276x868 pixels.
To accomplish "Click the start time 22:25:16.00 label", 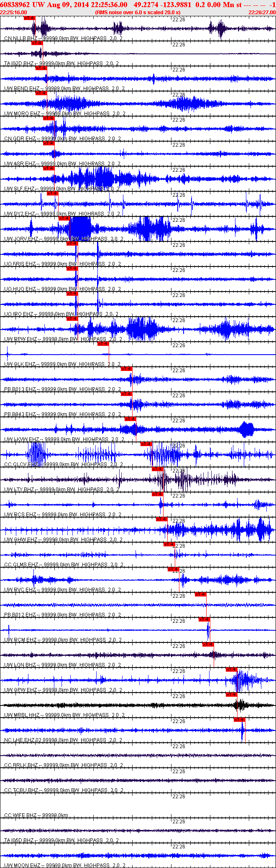I will (x=14, y=13).
